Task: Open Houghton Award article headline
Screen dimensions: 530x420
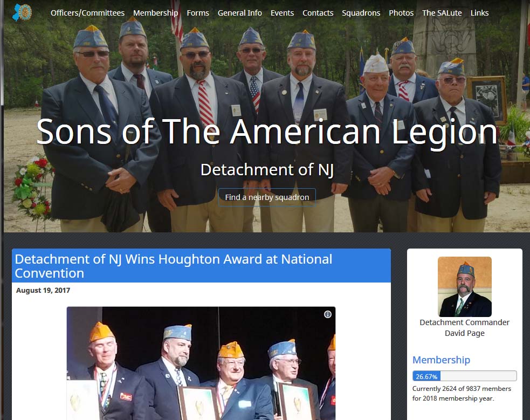Action: point(174,266)
